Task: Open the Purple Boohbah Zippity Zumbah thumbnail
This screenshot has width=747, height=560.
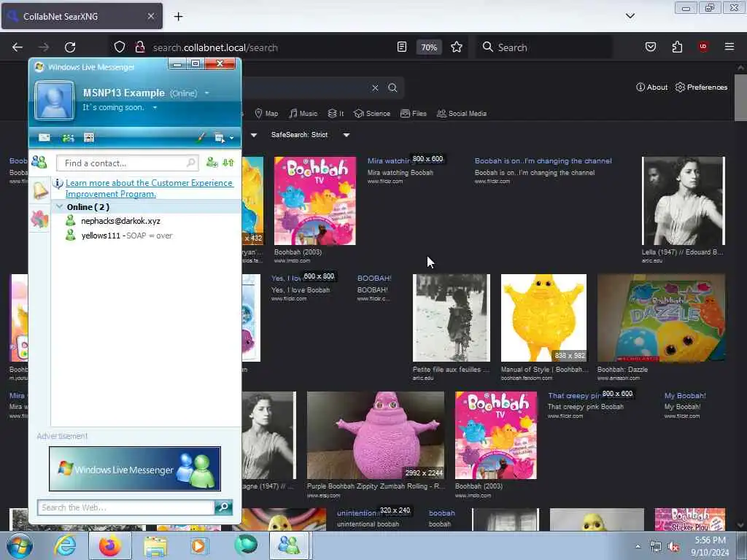Action: pyautogui.click(x=376, y=435)
